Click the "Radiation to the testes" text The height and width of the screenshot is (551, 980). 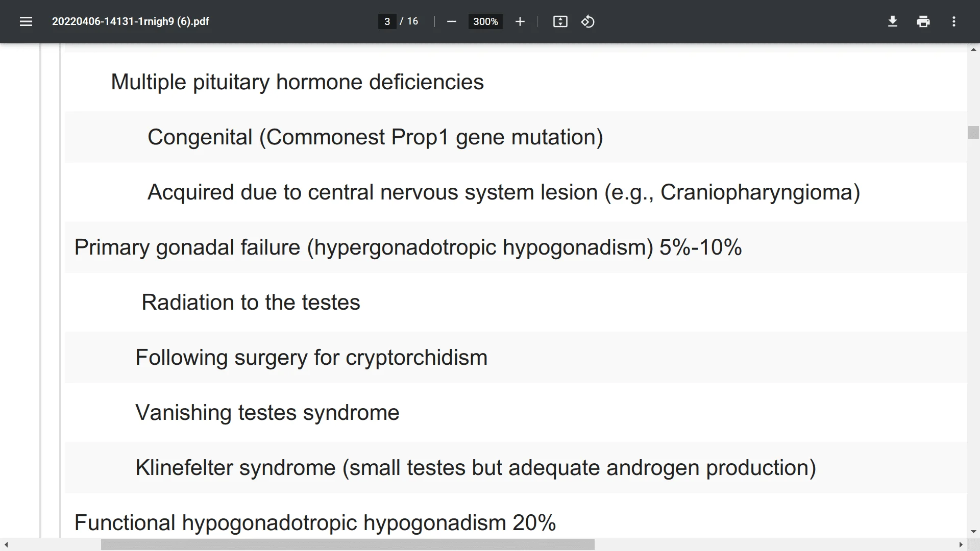click(251, 302)
